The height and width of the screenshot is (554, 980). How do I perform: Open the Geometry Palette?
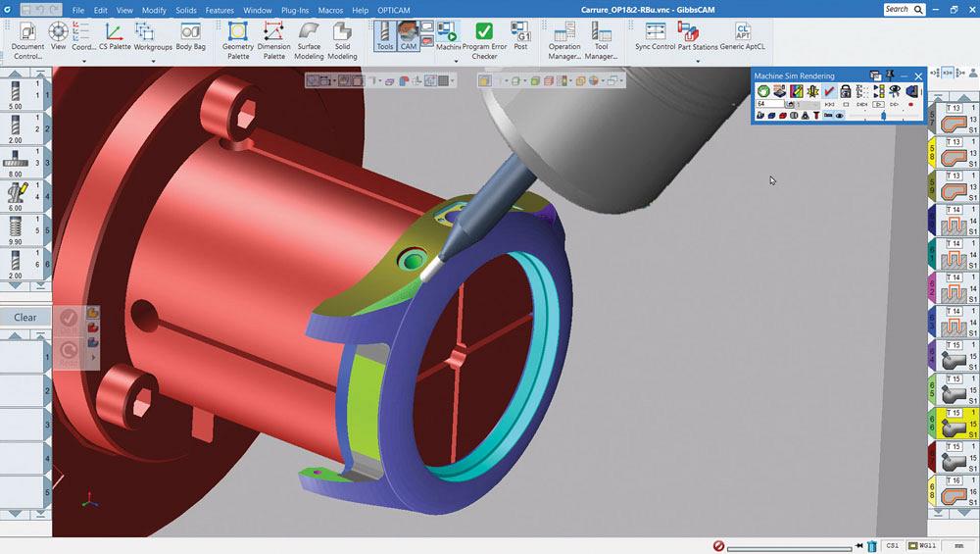(x=238, y=40)
